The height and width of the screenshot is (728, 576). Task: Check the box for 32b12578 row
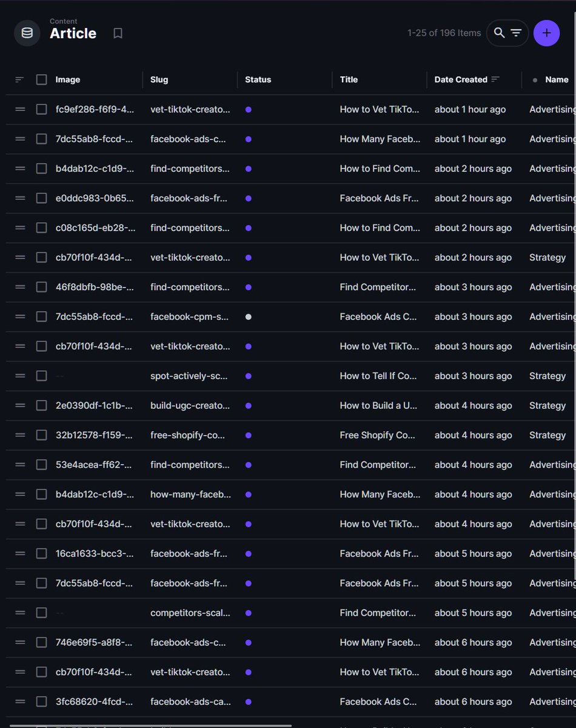(x=41, y=435)
